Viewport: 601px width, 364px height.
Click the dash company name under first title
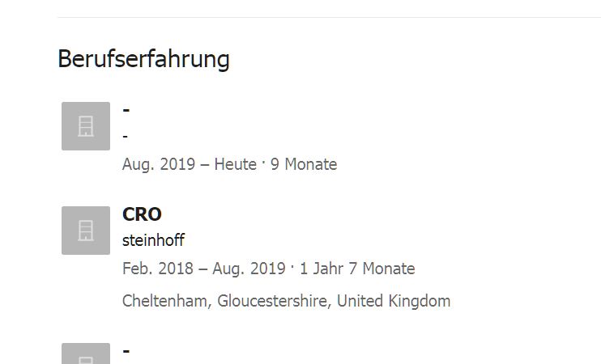click(126, 137)
